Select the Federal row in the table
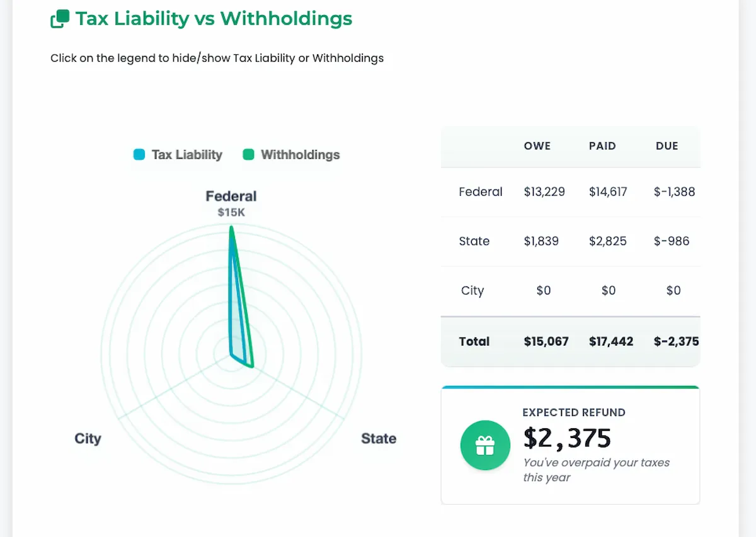This screenshot has width=756, height=537. (x=481, y=192)
